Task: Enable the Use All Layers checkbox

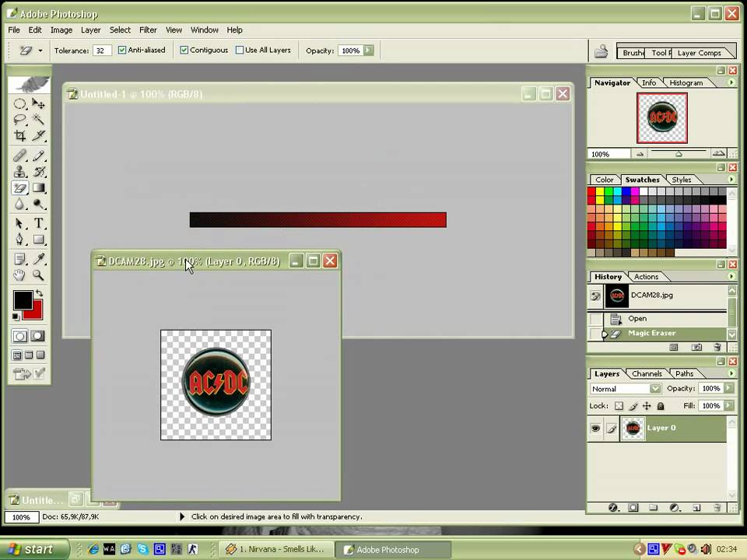Action: pos(240,50)
